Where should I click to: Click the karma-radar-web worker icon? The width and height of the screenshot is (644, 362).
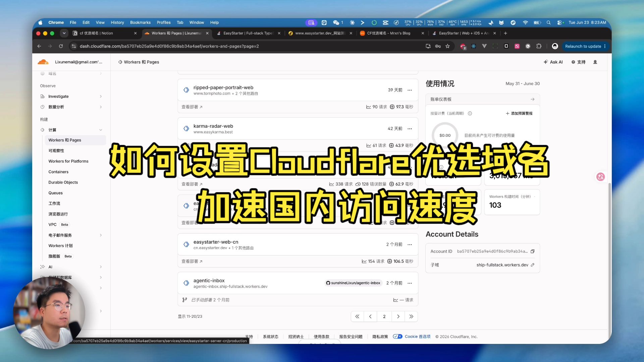click(x=186, y=129)
